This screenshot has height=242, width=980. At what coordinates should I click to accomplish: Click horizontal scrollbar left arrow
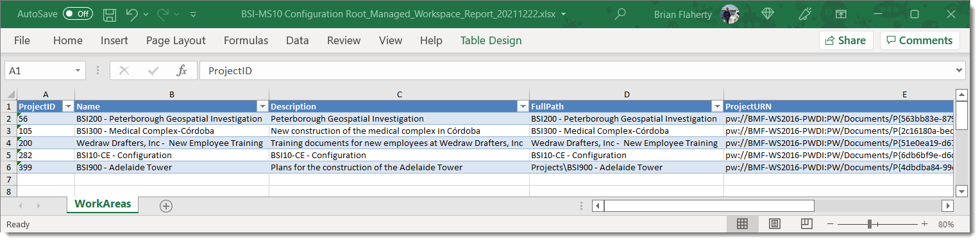click(598, 206)
